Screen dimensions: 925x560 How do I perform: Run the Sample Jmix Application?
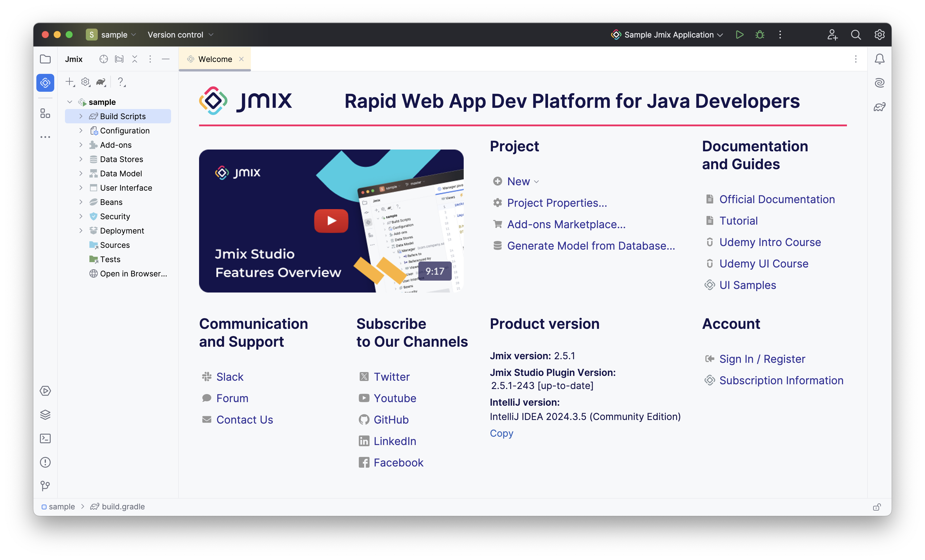pos(740,35)
